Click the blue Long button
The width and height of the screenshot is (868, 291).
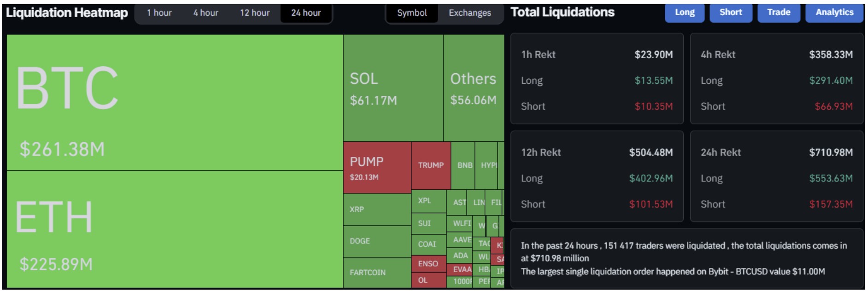pos(684,12)
